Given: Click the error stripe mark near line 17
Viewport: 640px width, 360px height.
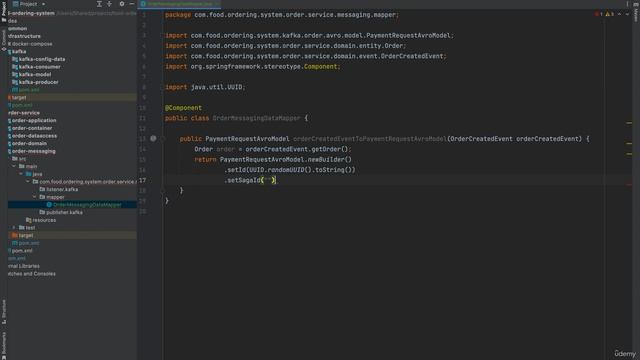Looking at the screenshot, I should [629, 184].
